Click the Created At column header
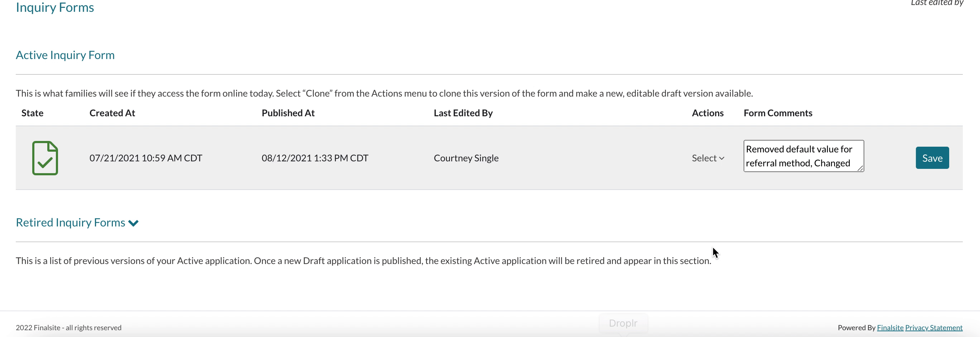980x337 pixels. [112, 113]
